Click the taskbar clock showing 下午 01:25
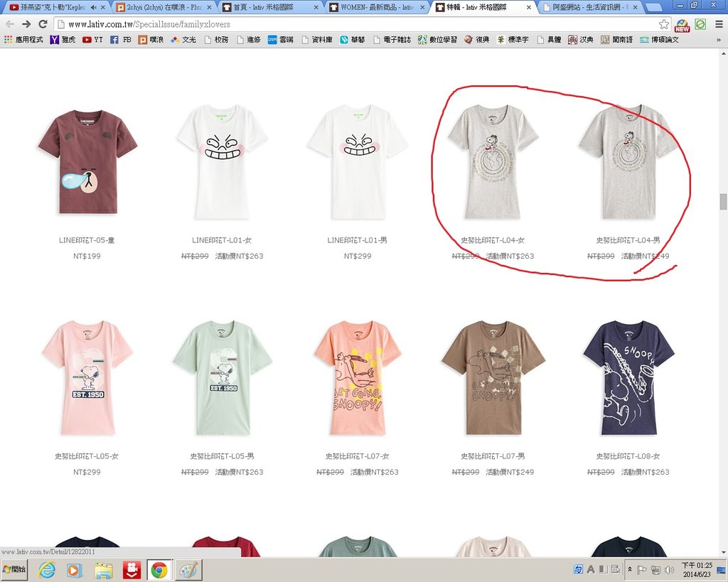The image size is (728, 582). [697, 570]
